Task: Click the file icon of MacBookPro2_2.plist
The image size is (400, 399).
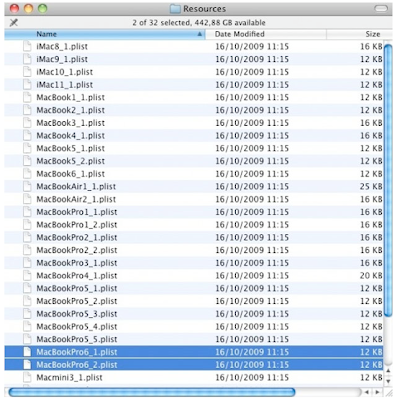Action: pos(27,250)
